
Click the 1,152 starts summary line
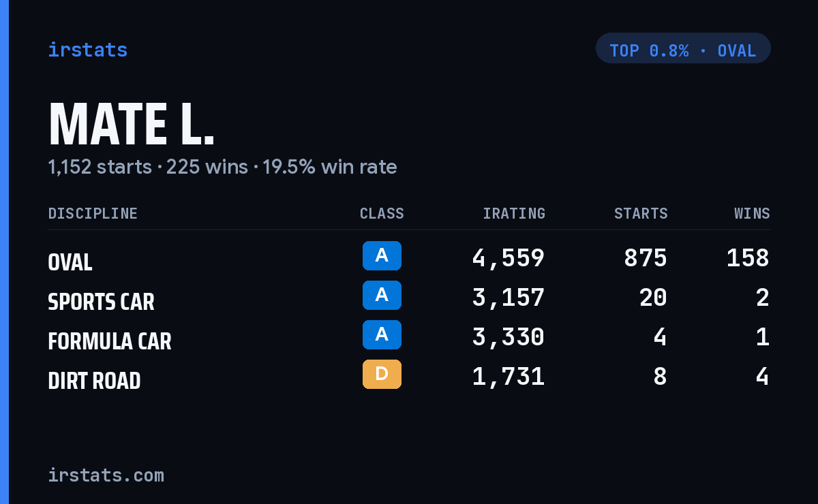222,167
